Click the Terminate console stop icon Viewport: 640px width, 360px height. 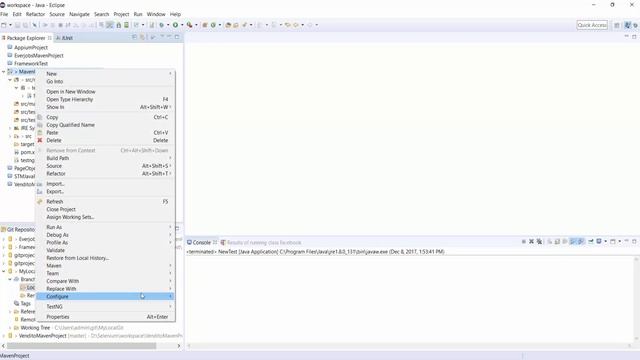[x=524, y=242]
